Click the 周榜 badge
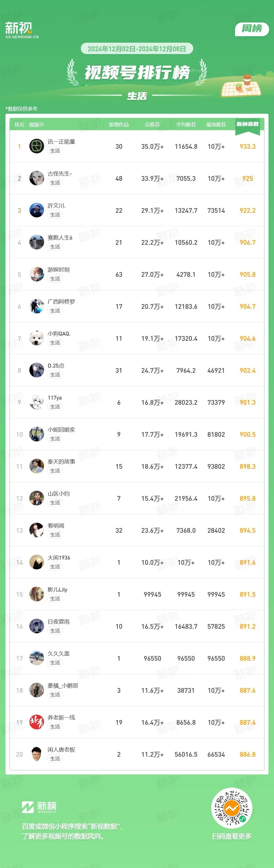Viewport: 274px width, 868px height. coord(252,29)
